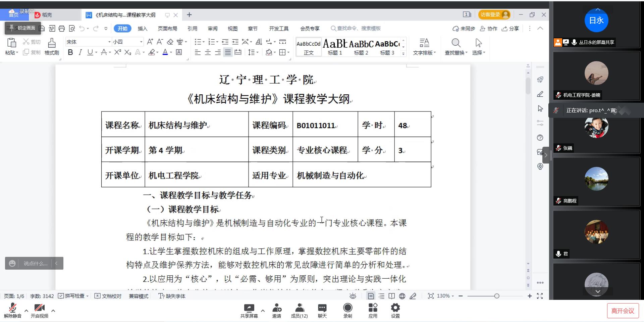Expand line spacing dropdown arrow
Viewport: 644px width, 322px height.
point(257,52)
